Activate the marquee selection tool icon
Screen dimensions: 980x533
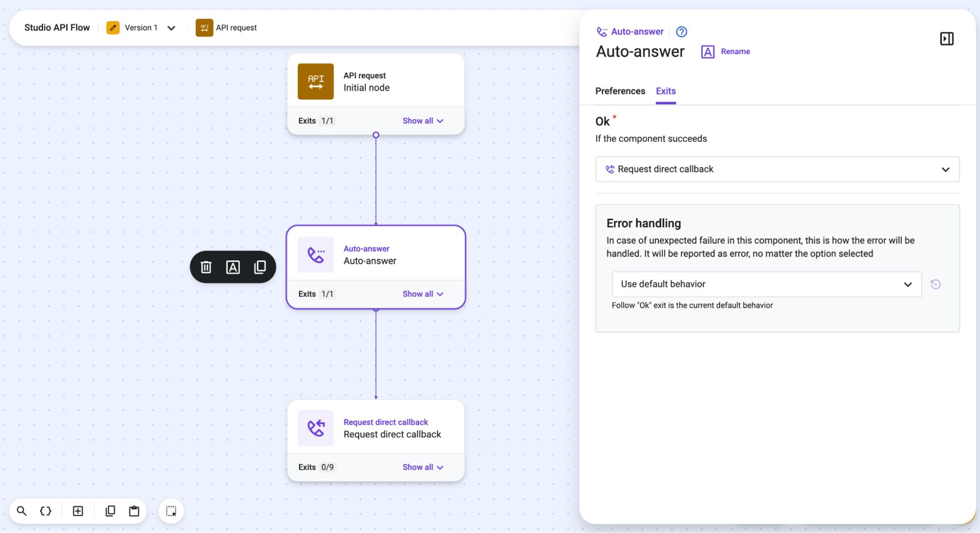pos(171,511)
